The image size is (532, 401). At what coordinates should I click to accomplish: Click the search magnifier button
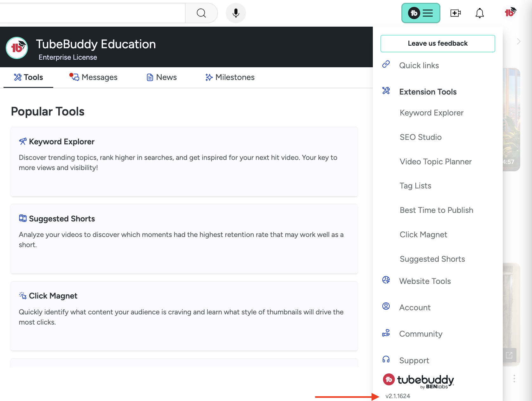201,13
